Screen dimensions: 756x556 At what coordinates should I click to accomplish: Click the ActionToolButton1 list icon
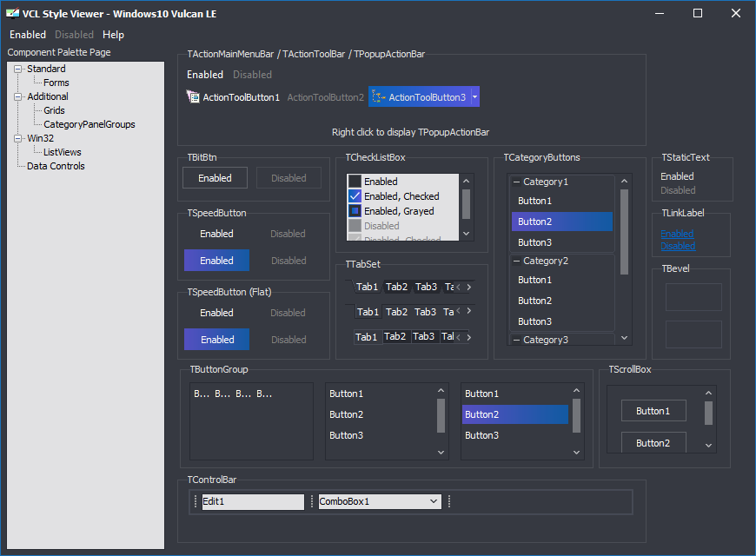point(193,97)
